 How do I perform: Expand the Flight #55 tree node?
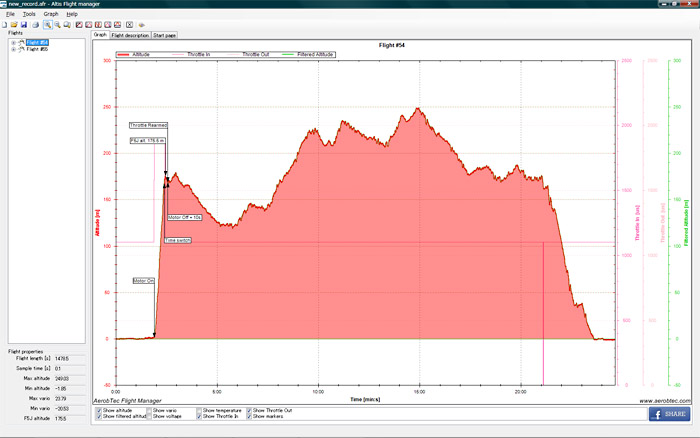coord(13,49)
